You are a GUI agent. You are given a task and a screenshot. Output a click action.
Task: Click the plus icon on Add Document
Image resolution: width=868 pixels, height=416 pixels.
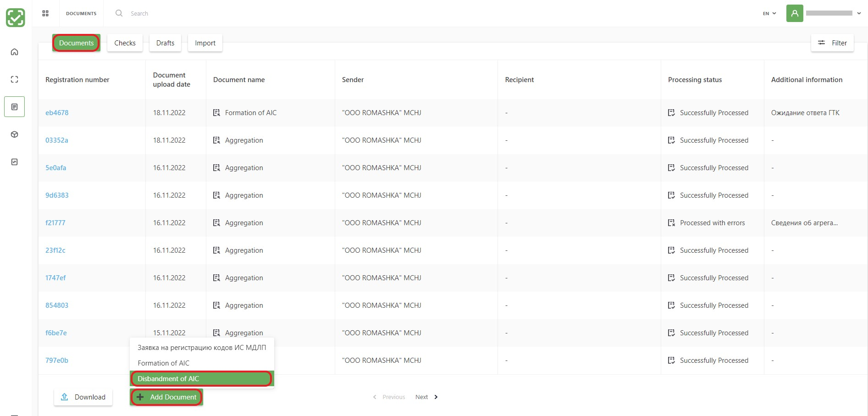[x=140, y=397]
